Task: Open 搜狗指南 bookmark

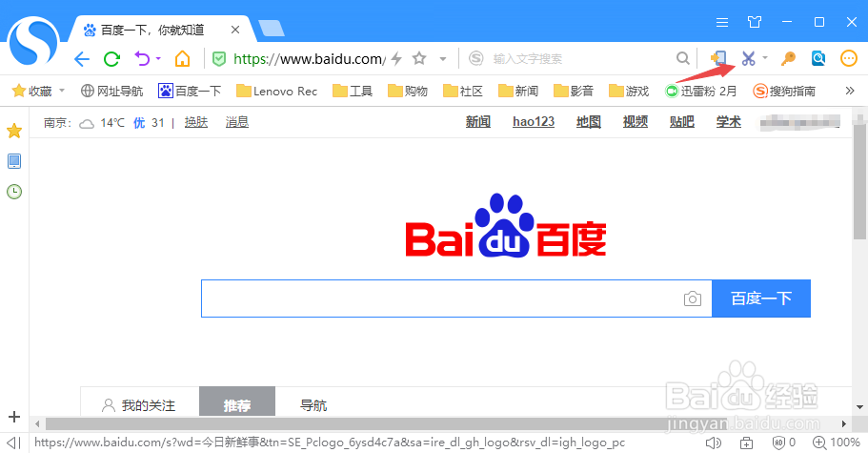Action: [784, 91]
